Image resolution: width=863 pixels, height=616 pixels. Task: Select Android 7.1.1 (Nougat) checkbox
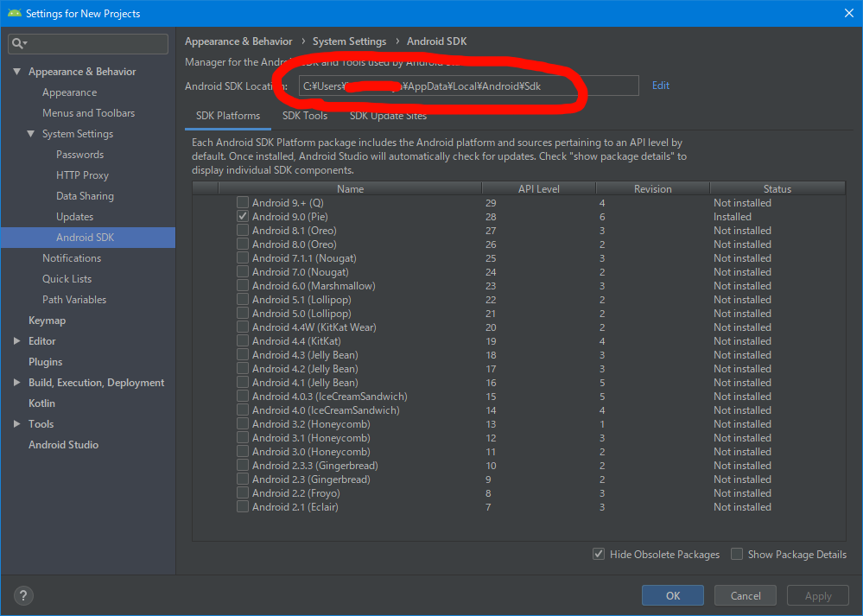click(243, 257)
